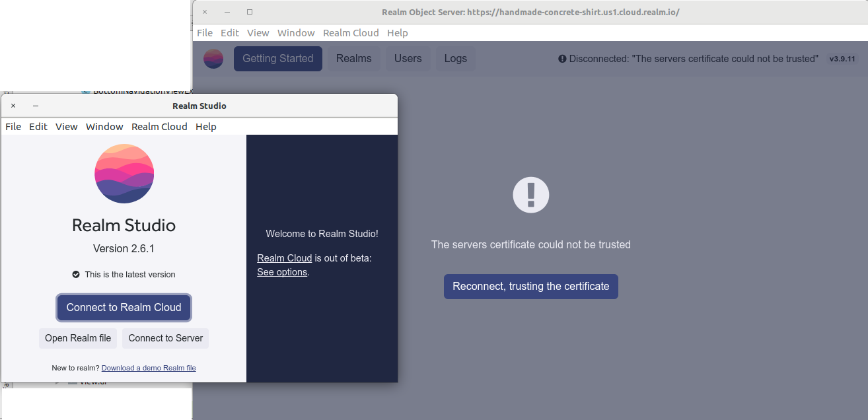
Task: Click the Disconnected status warning icon
Action: [x=562, y=59]
